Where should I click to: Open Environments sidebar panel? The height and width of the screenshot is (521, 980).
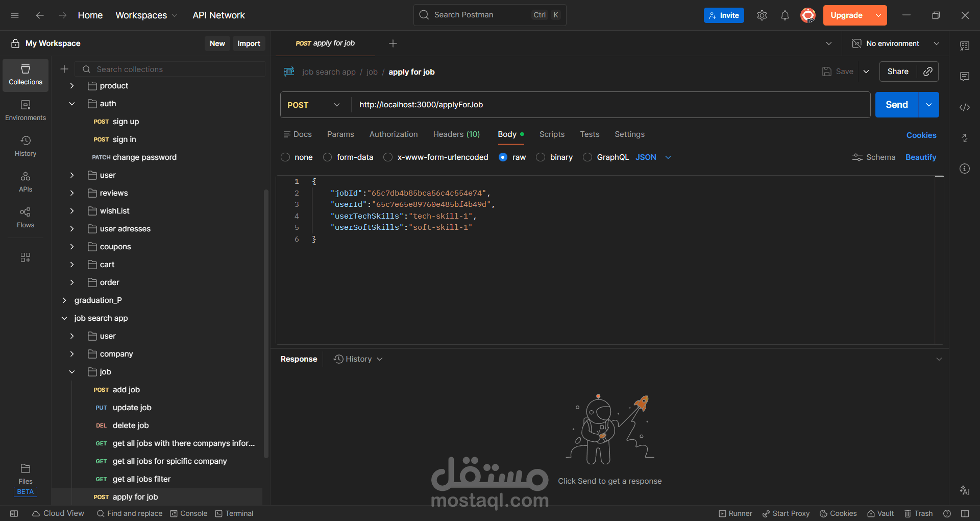click(x=26, y=111)
